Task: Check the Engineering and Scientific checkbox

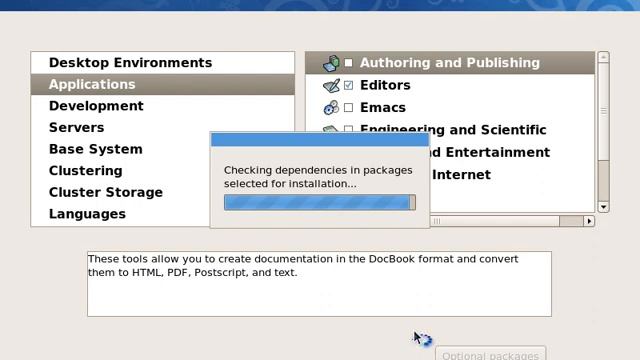Action: click(348, 129)
